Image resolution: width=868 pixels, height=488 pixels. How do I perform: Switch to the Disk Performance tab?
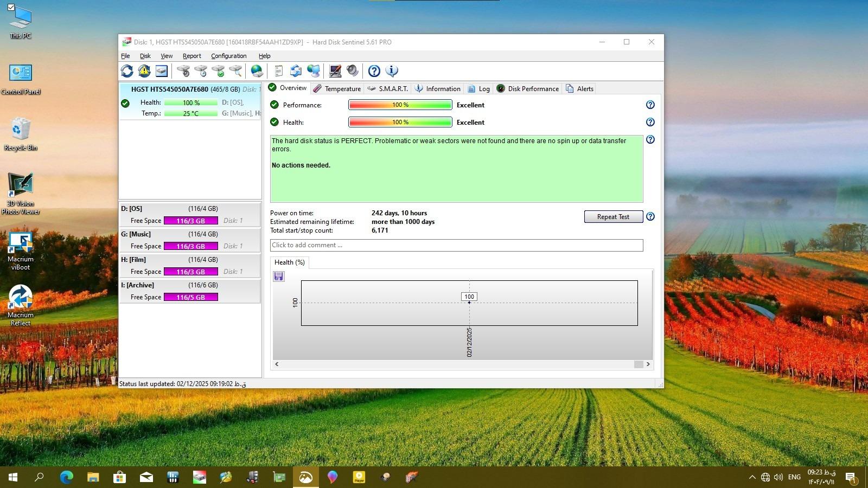click(527, 89)
